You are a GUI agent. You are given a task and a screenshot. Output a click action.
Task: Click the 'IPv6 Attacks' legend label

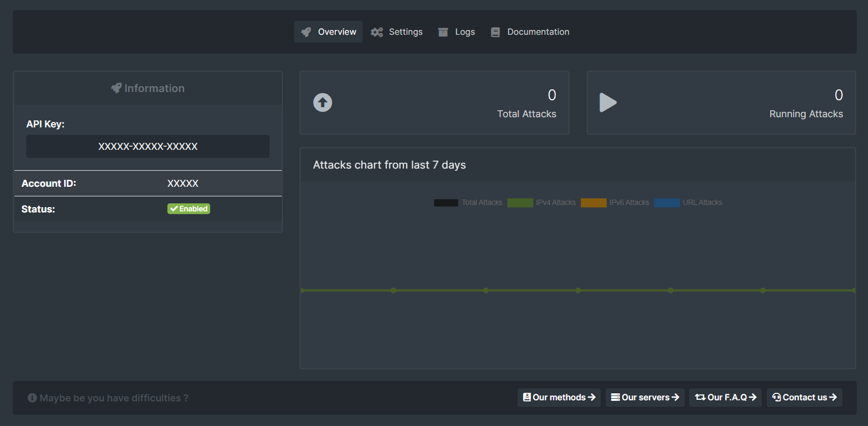[x=629, y=203]
